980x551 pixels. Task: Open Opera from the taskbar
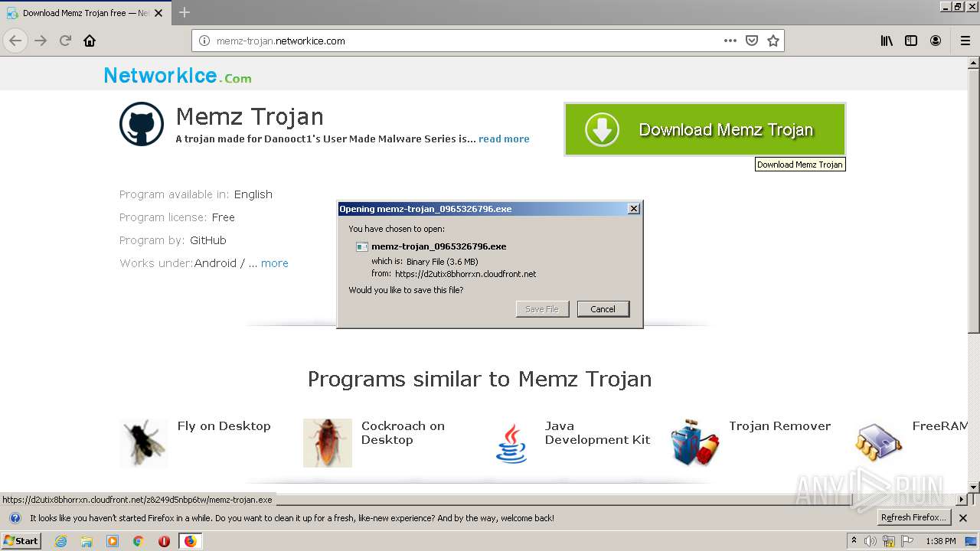tap(164, 541)
